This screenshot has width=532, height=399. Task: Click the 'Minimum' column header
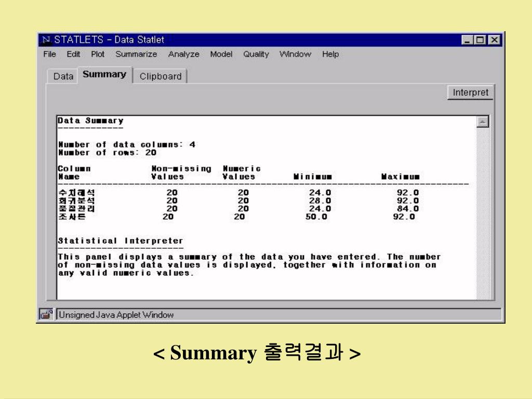312,177
